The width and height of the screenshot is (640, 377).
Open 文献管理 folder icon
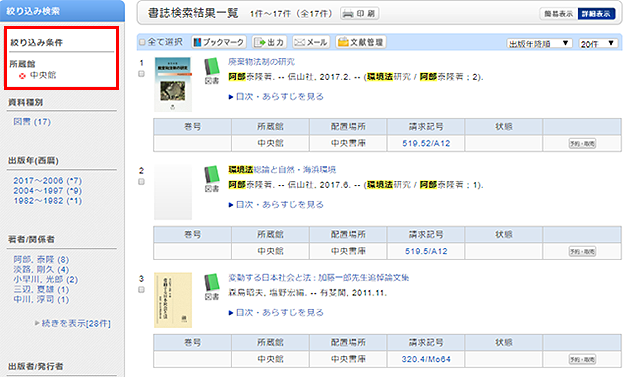(343, 42)
